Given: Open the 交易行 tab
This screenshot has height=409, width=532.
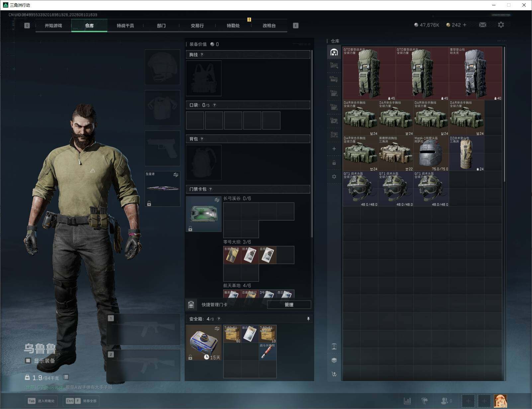Looking at the screenshot, I should (197, 26).
